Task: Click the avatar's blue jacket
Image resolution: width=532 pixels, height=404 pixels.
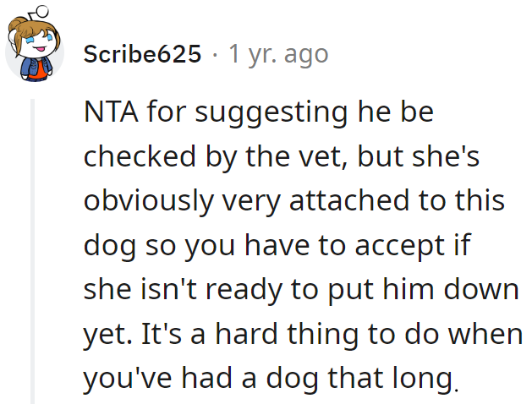Action: point(36,68)
